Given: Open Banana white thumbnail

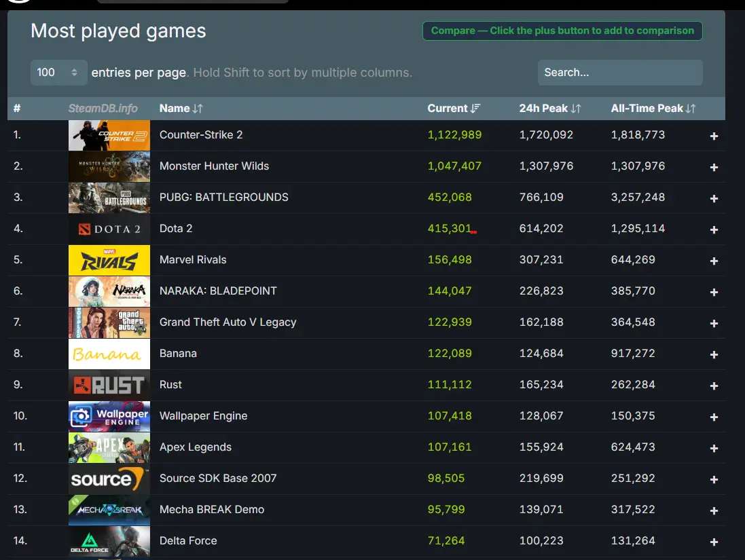Looking at the screenshot, I should tap(109, 354).
